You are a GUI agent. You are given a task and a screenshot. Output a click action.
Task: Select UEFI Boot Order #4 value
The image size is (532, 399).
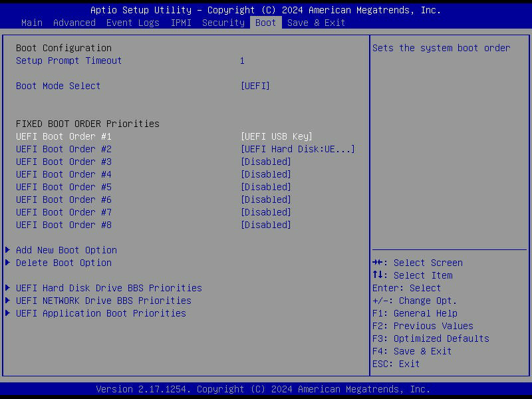point(265,174)
